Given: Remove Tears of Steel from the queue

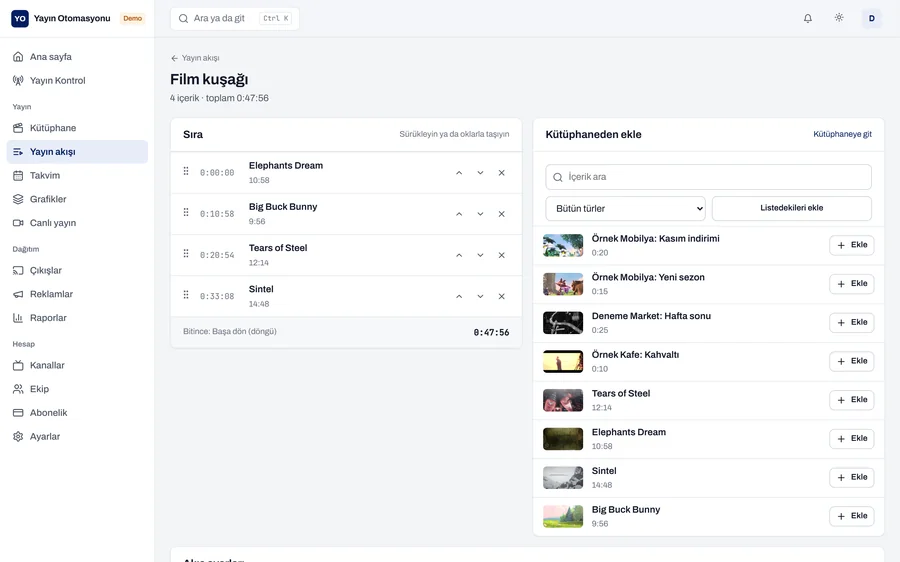Looking at the screenshot, I should tap(502, 255).
